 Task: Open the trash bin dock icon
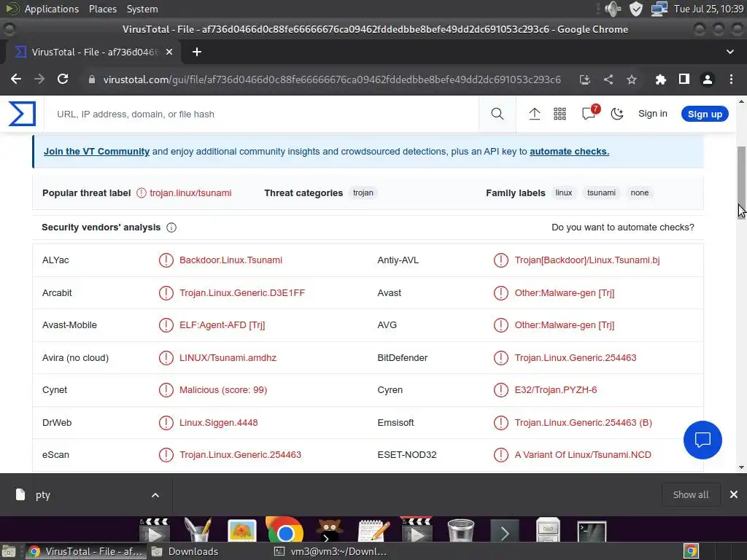pyautogui.click(x=461, y=531)
